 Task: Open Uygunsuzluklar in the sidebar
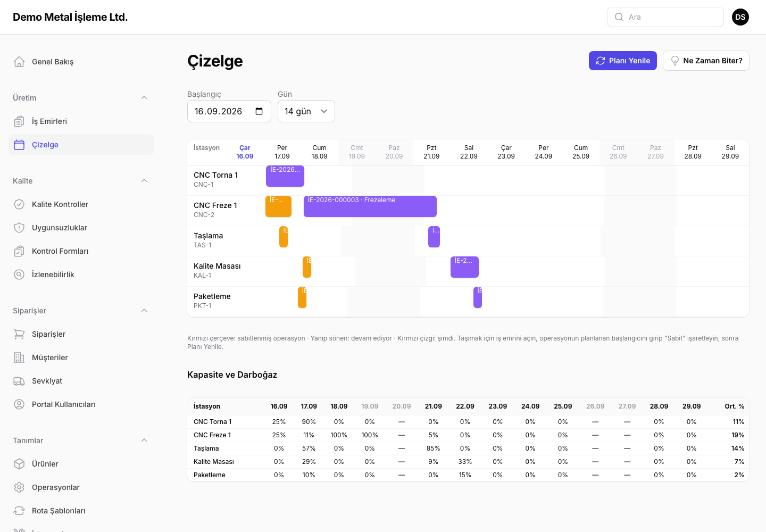[x=81, y=228]
